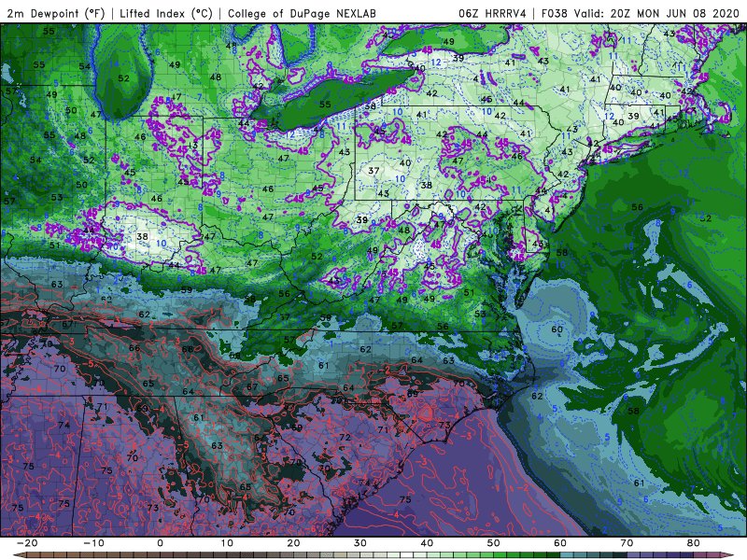This screenshot has height=560, width=747.
Task: Click the '-10' color scale label
Action: 93,543
